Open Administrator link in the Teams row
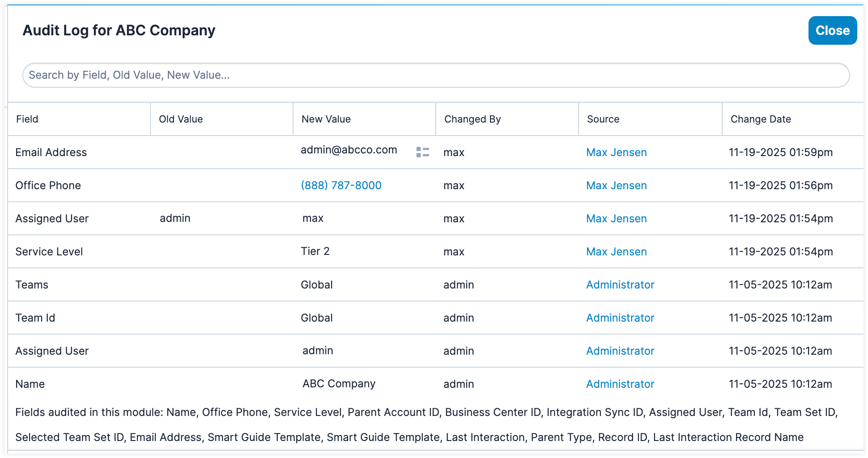 pos(620,285)
